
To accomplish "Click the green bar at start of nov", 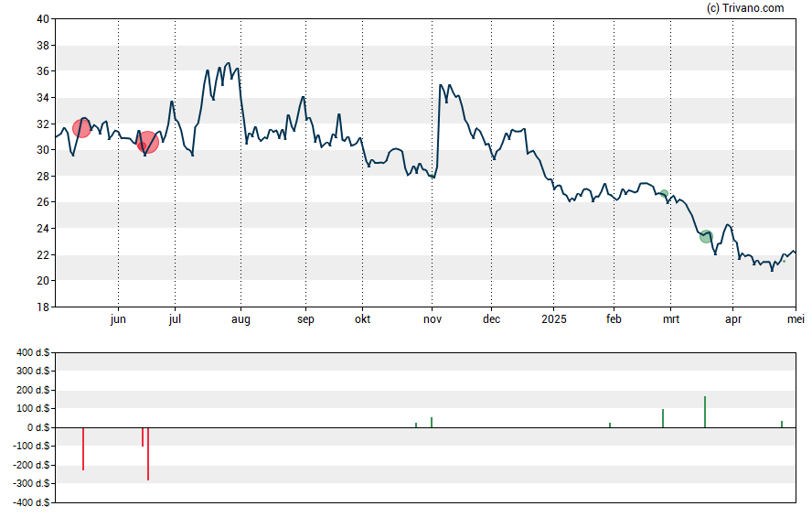I will coord(432,422).
